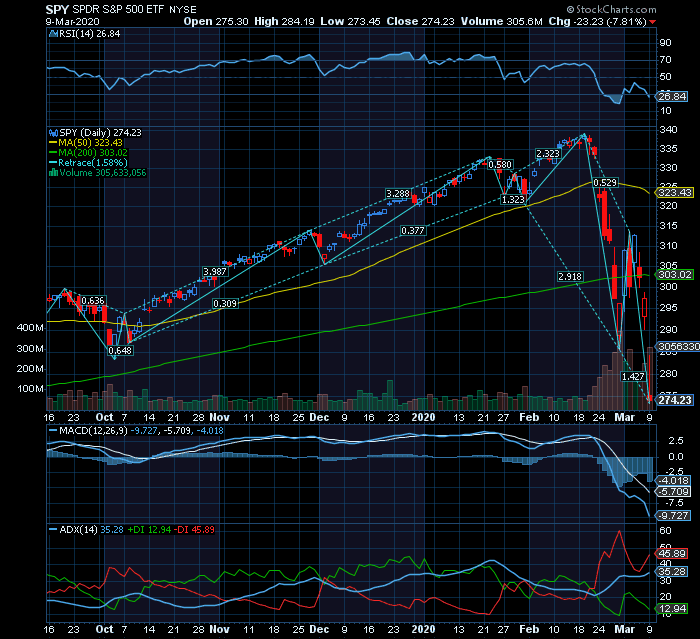Viewport: 700px width, 639px height.
Task: Click the RSI(14) line legend icon
Action: click(x=53, y=34)
